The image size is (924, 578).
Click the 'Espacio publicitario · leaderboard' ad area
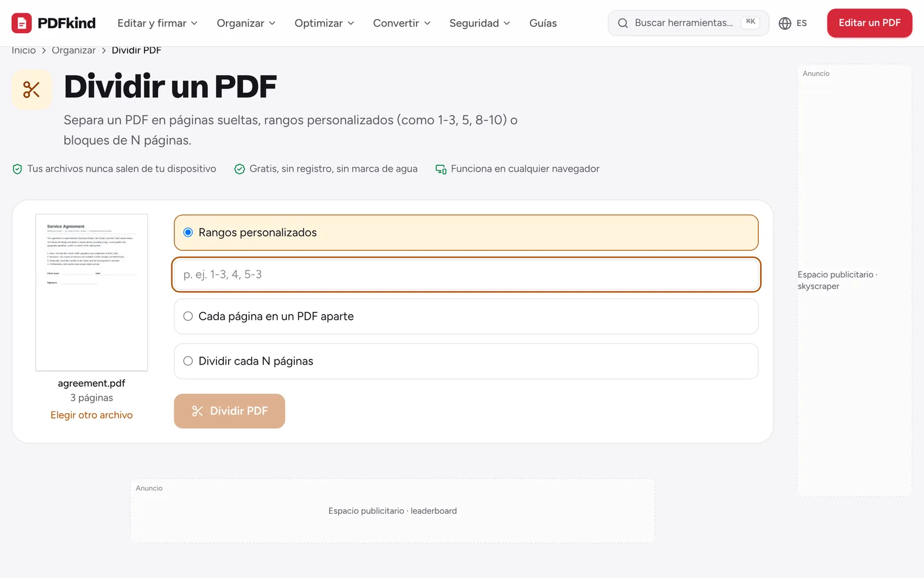point(393,511)
